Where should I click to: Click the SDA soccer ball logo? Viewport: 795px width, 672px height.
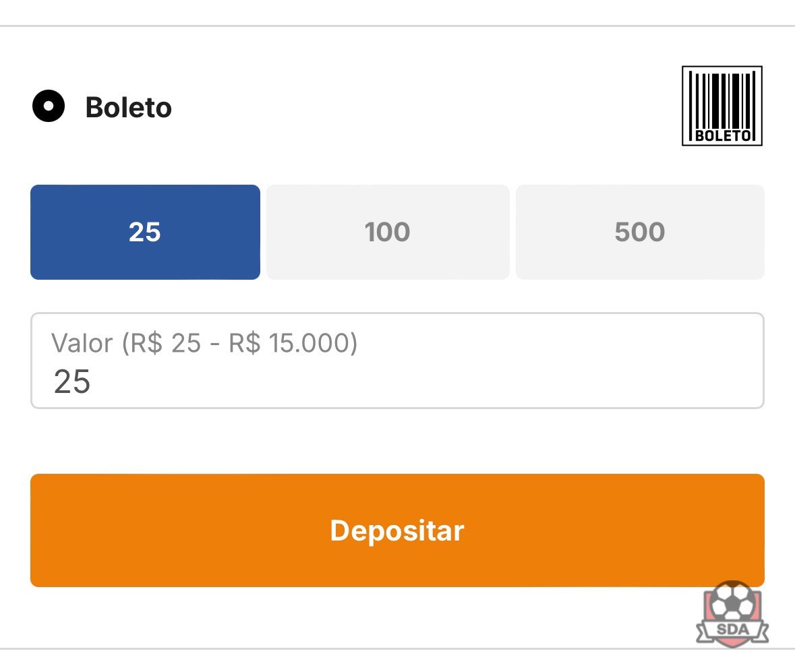(x=733, y=614)
